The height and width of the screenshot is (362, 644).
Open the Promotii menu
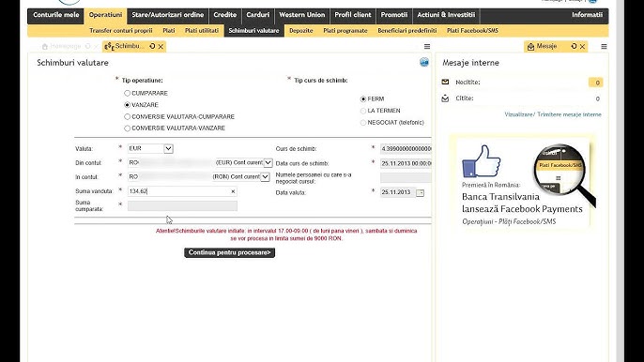click(x=394, y=15)
